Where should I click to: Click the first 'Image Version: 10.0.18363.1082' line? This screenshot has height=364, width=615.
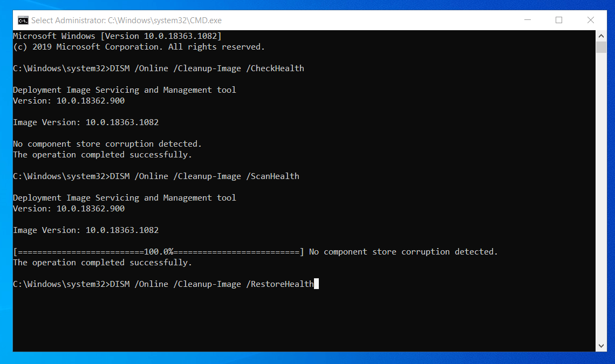click(86, 122)
